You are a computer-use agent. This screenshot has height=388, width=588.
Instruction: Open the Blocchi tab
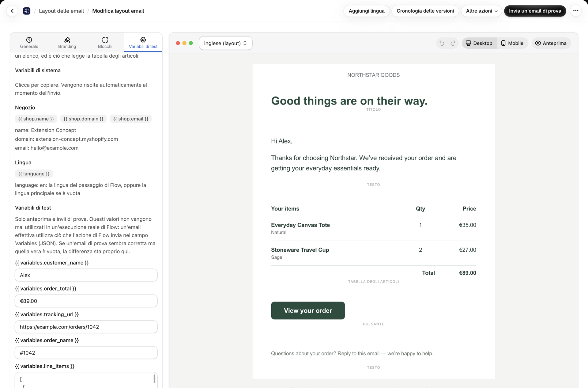point(105,43)
